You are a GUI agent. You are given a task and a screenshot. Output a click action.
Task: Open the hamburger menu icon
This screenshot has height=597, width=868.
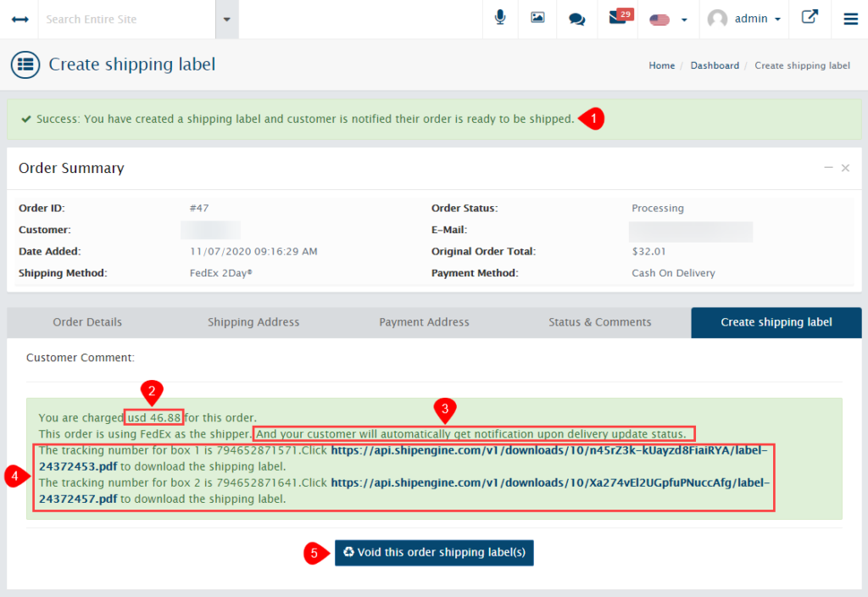[x=850, y=18]
